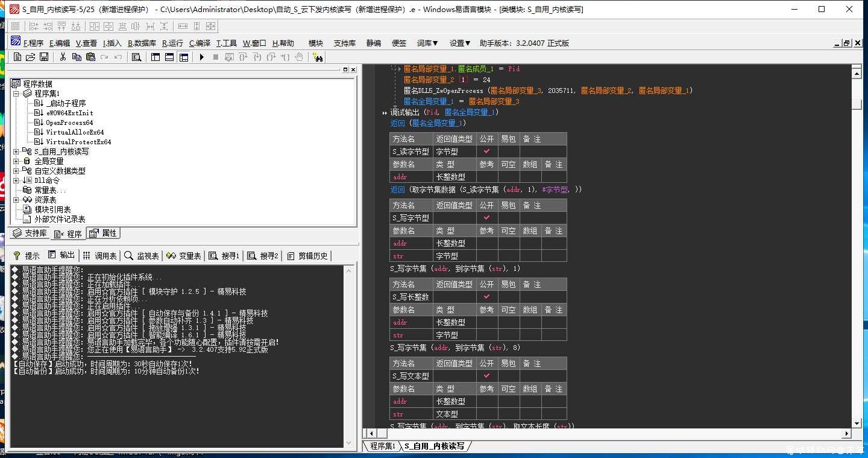868x458 pixels.
Task: Open the V.查看 menu
Action: [x=86, y=43]
